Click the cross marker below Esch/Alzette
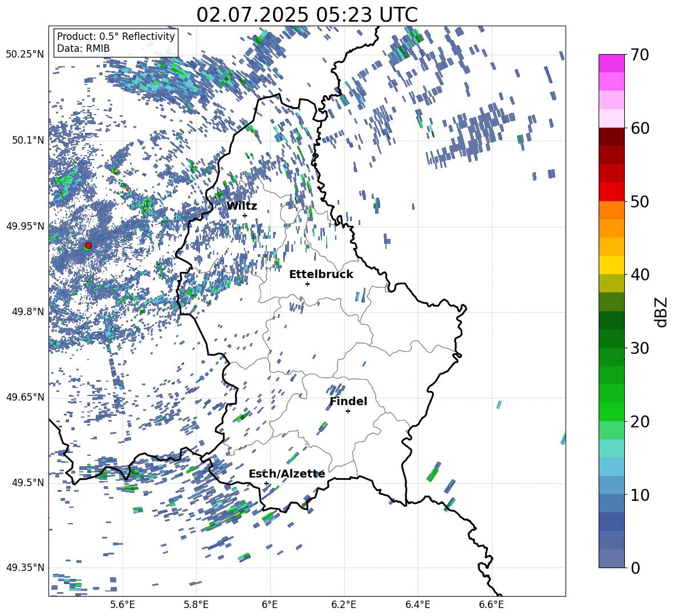Image resolution: width=675 pixels, height=616 pixels. [266, 483]
